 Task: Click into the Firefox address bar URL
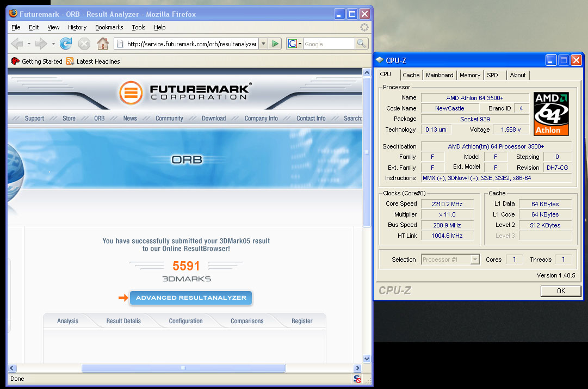coord(191,44)
